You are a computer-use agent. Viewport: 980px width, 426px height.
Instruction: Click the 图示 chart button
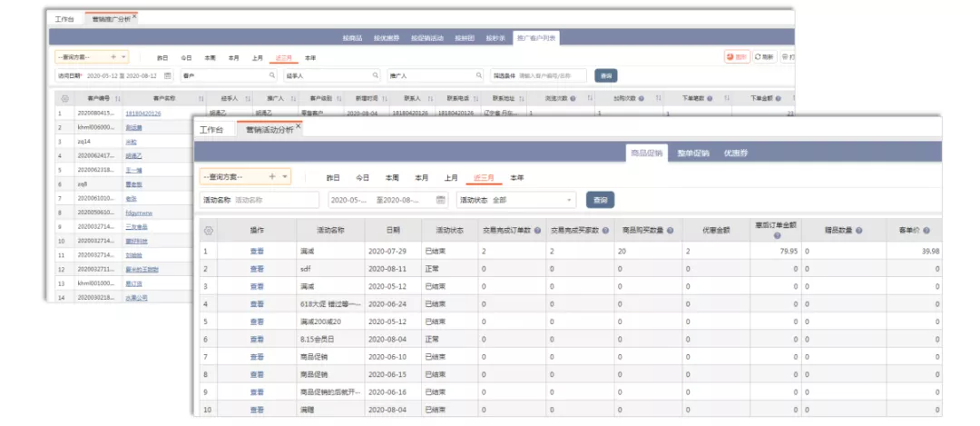click(737, 56)
